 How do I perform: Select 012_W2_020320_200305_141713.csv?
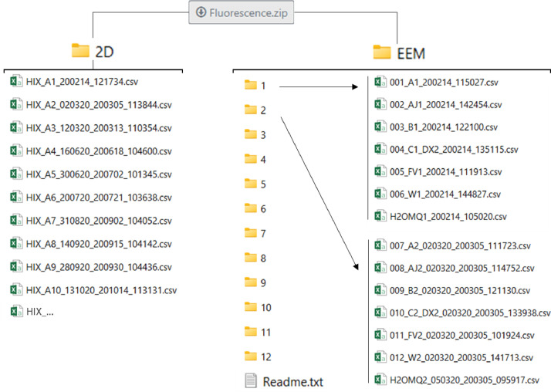click(x=453, y=357)
